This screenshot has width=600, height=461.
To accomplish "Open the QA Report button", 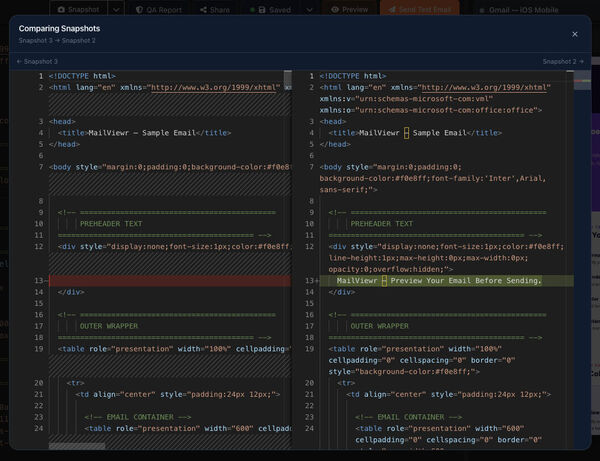I will [x=159, y=10].
